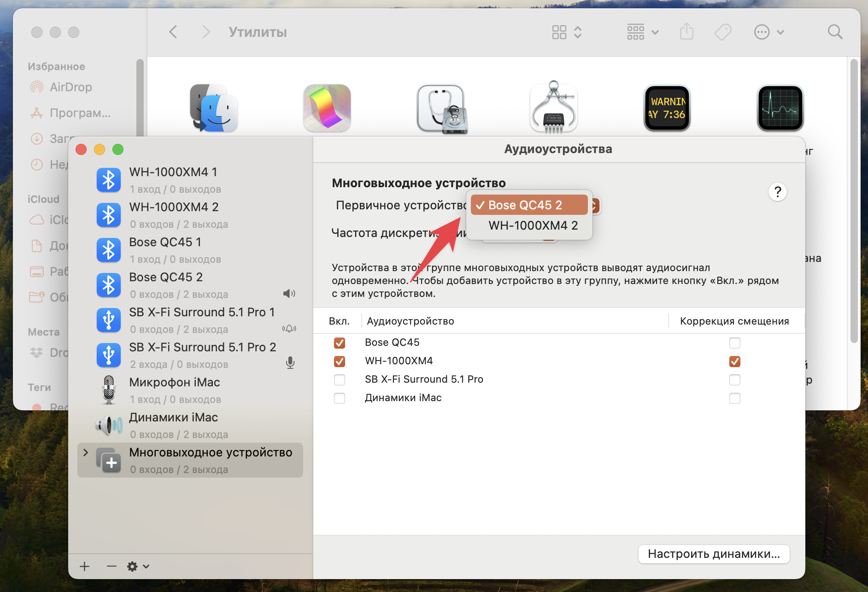
Task: Click the Bluetooth icon for Bose QC45 1
Action: pos(108,250)
